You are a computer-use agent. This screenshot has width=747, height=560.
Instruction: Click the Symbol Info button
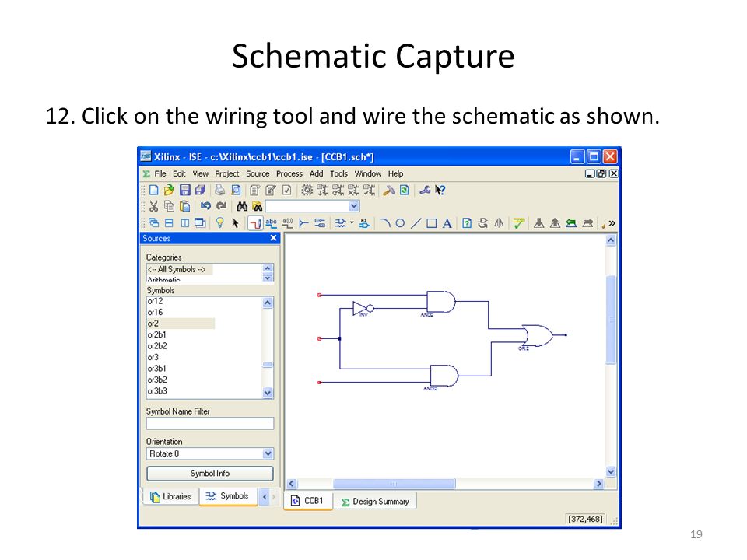[210, 474]
